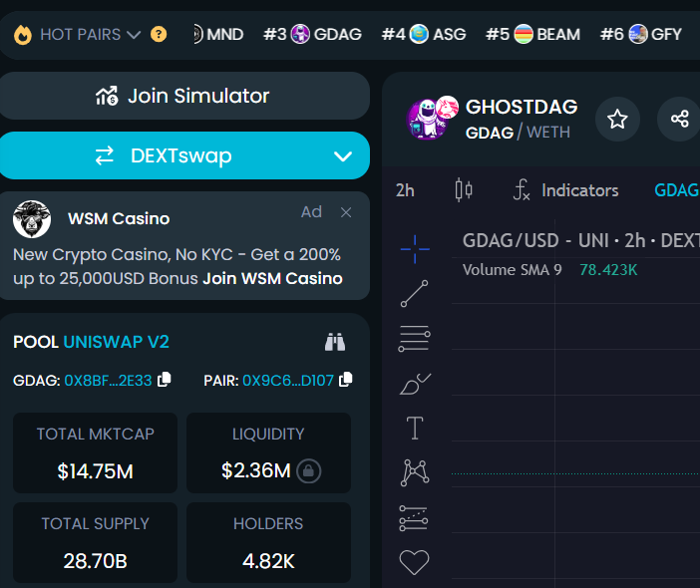Add GHOSTDAG to favorites with star
This screenshot has height=588, width=700.
(617, 120)
